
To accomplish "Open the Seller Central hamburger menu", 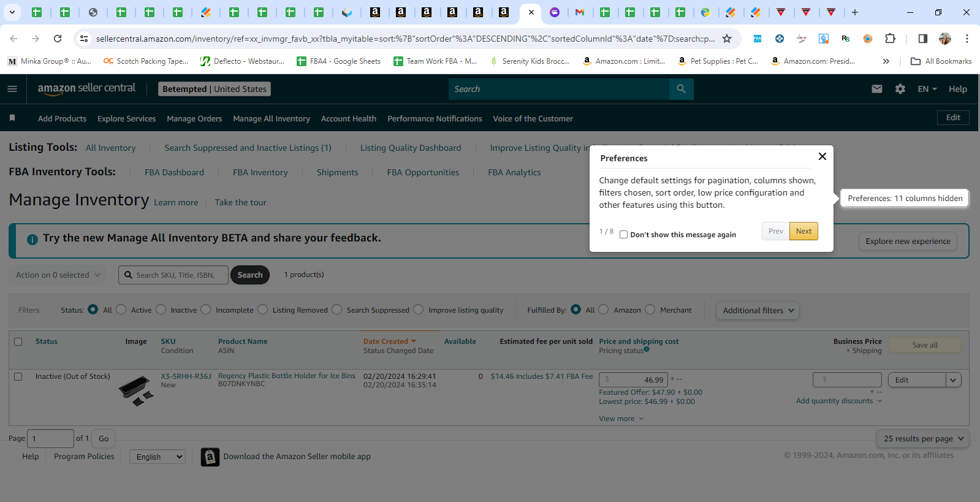I will pyautogui.click(x=12, y=89).
